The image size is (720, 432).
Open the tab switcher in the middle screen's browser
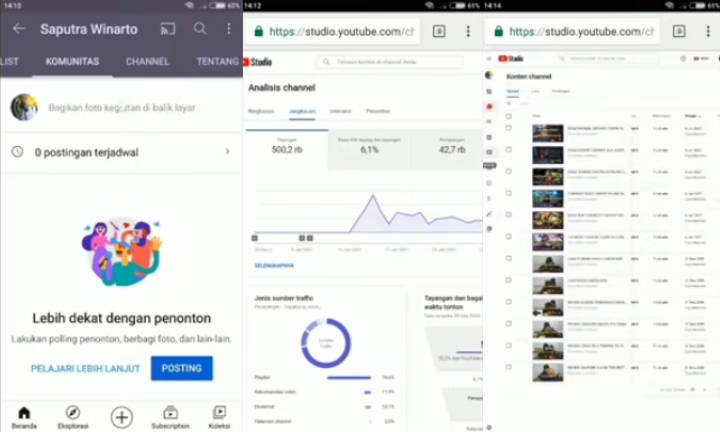pos(439,31)
